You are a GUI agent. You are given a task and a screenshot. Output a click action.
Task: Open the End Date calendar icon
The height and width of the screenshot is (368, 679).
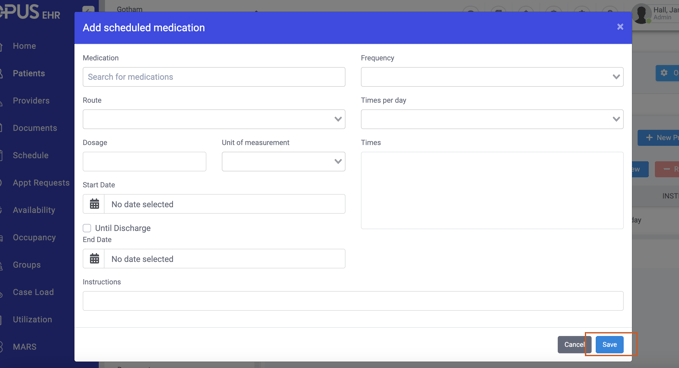tap(94, 259)
